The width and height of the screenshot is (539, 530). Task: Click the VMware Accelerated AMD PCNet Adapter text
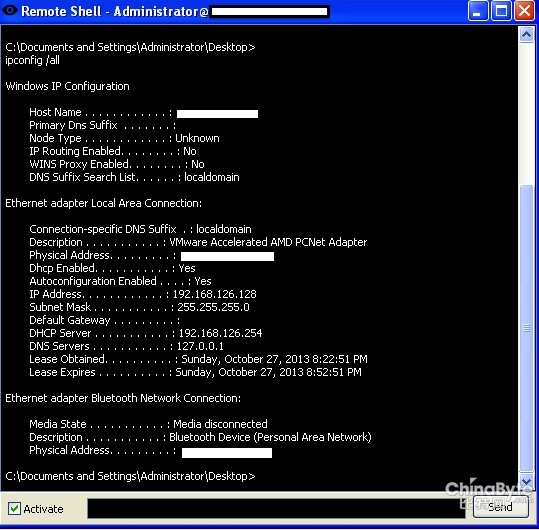268,242
